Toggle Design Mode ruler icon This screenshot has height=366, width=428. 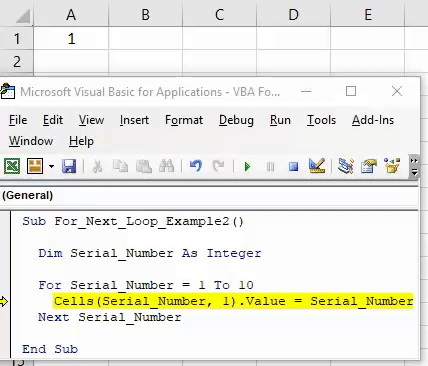click(317, 166)
